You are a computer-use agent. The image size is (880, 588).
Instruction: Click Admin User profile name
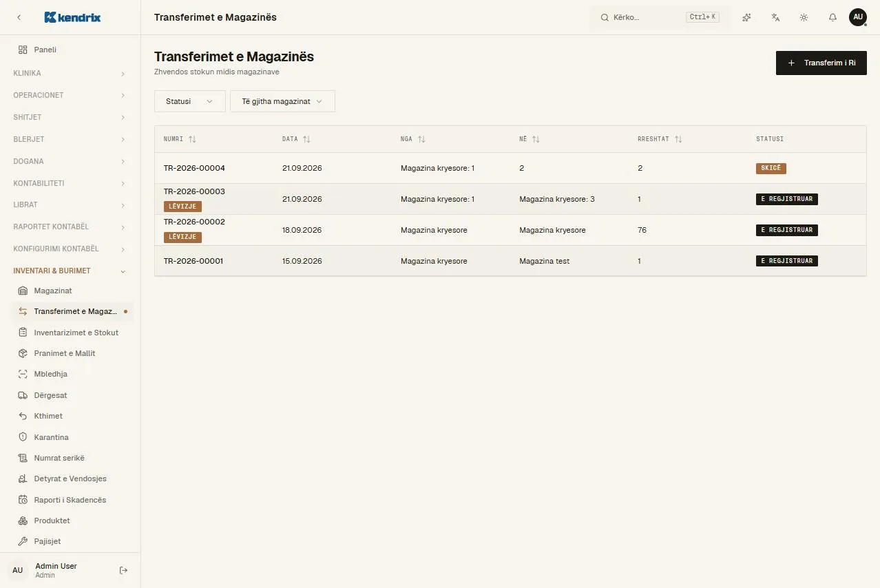pos(56,566)
